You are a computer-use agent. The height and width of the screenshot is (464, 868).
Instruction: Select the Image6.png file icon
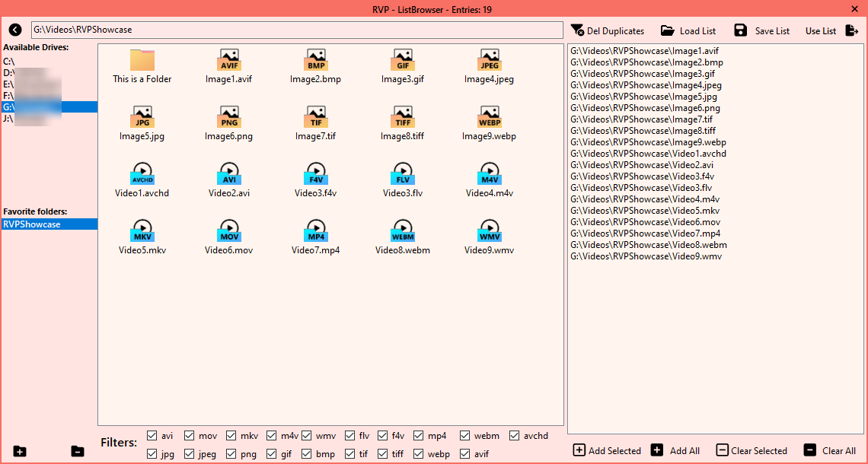tap(228, 117)
